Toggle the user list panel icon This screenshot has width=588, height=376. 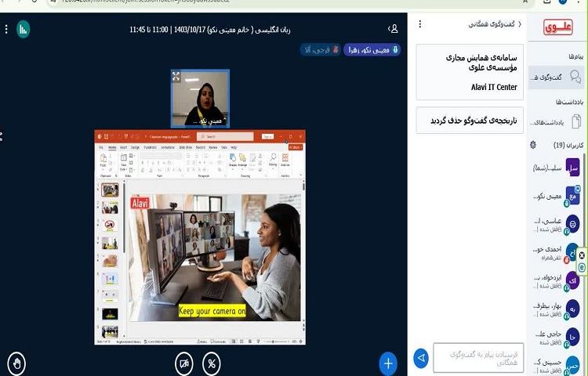[x=393, y=29]
